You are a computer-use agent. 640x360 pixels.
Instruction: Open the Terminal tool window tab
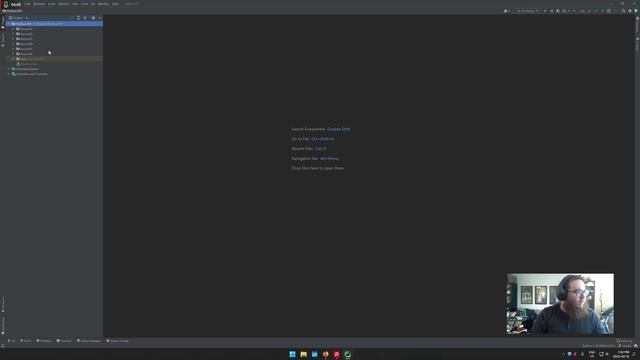pyautogui.click(x=64, y=341)
